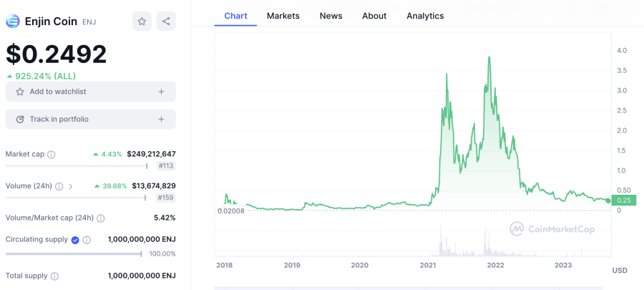Click the share icon button
The image size is (644, 290).
[x=166, y=21]
